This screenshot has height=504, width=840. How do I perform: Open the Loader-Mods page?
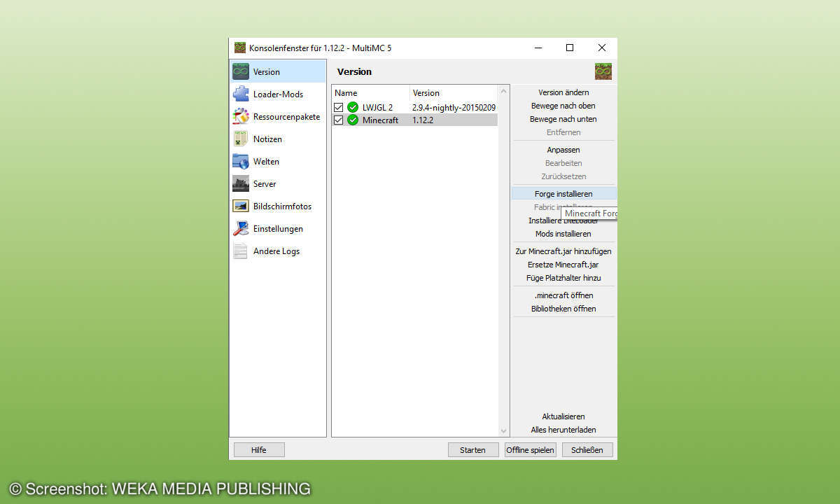tap(278, 94)
